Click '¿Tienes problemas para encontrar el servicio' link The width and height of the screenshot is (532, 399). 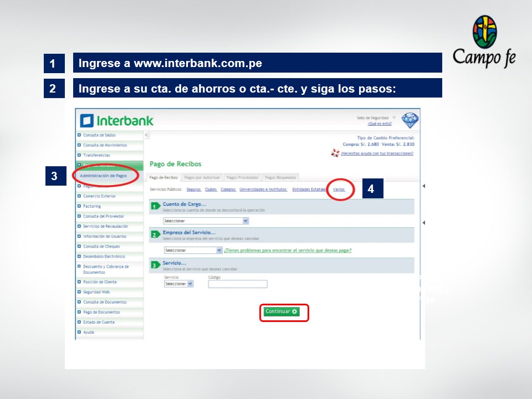pyautogui.click(x=288, y=250)
